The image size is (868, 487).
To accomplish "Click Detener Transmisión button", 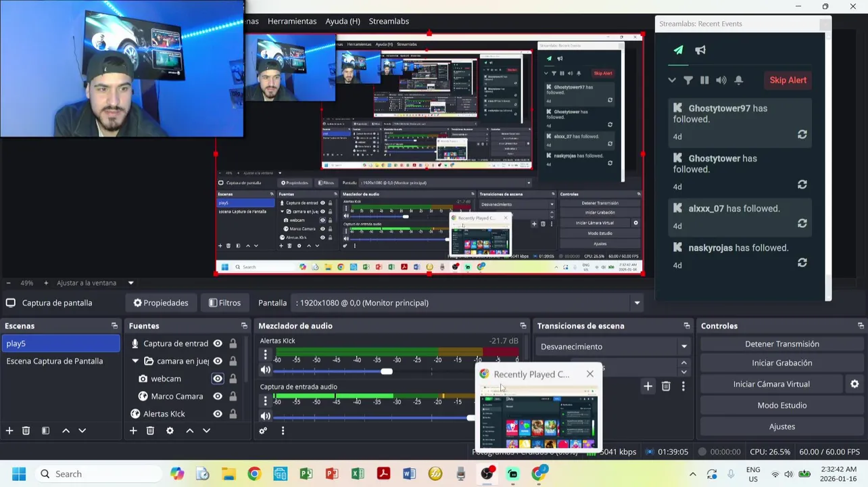I will tap(782, 344).
